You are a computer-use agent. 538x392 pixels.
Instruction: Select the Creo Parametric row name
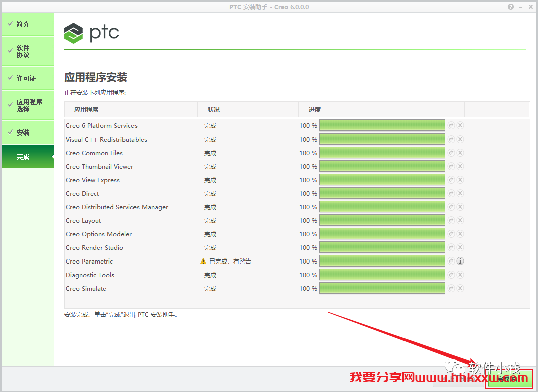tap(89, 261)
